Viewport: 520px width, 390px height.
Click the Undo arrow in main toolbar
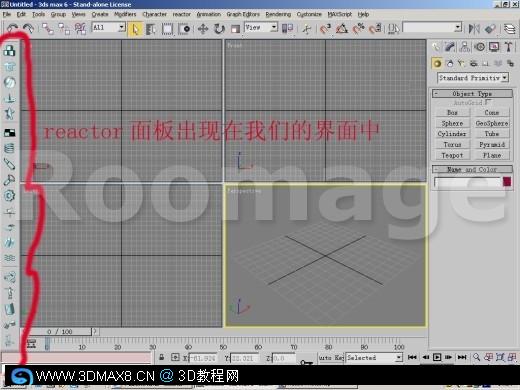point(12,29)
